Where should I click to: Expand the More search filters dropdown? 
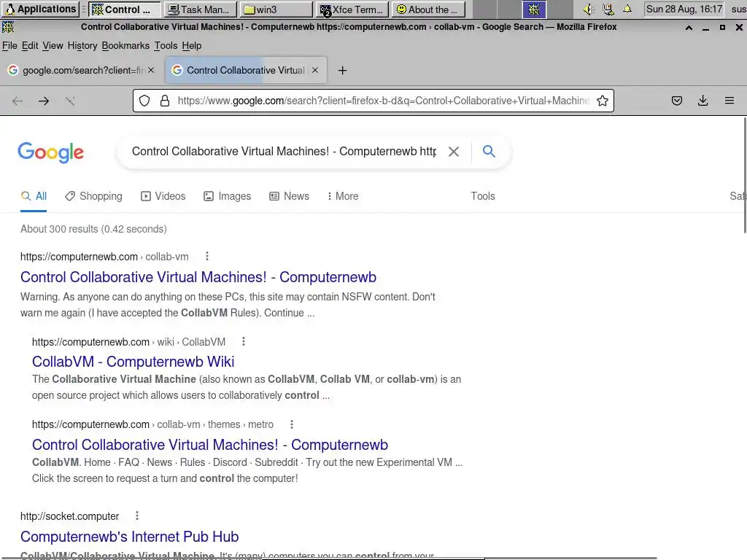[343, 196]
